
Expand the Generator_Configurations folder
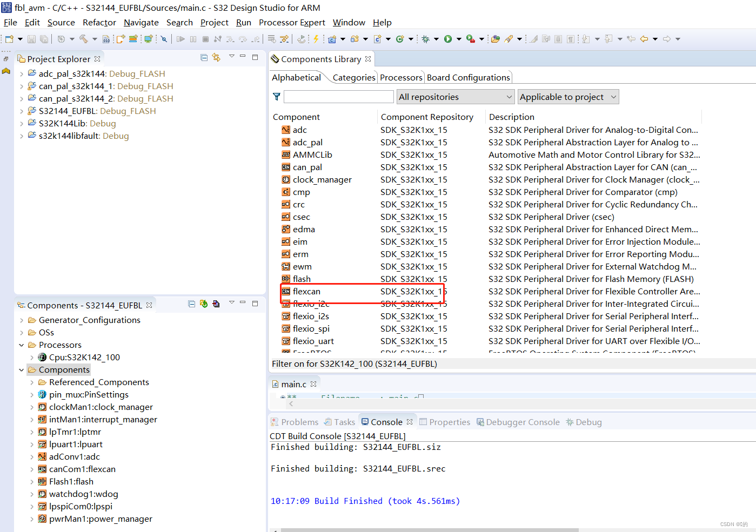point(22,320)
